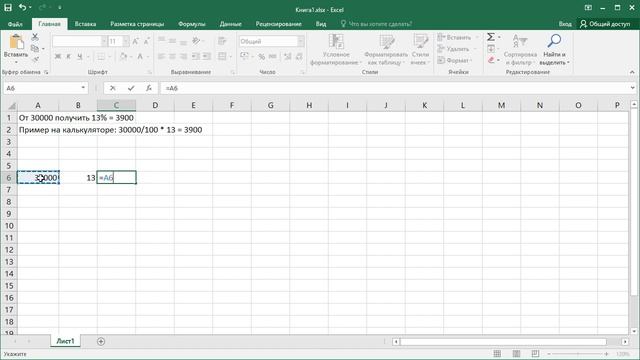Add a new sheet with the plus icon
Screen dimensions: 640x360
[x=101, y=341]
